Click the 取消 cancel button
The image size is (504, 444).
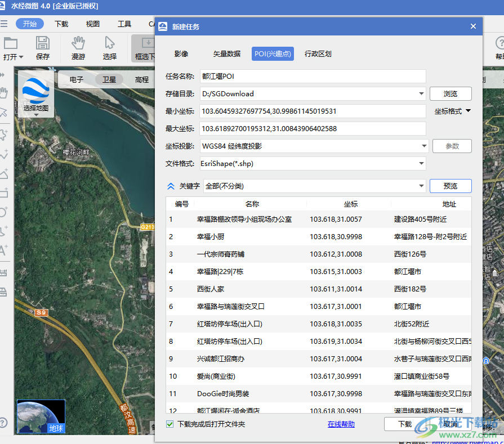tap(451, 424)
